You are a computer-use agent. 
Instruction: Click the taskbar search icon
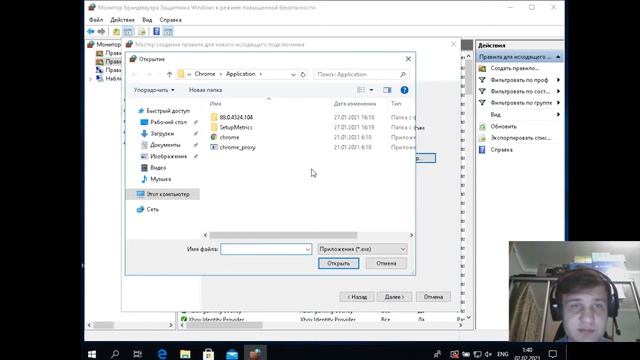point(115,354)
